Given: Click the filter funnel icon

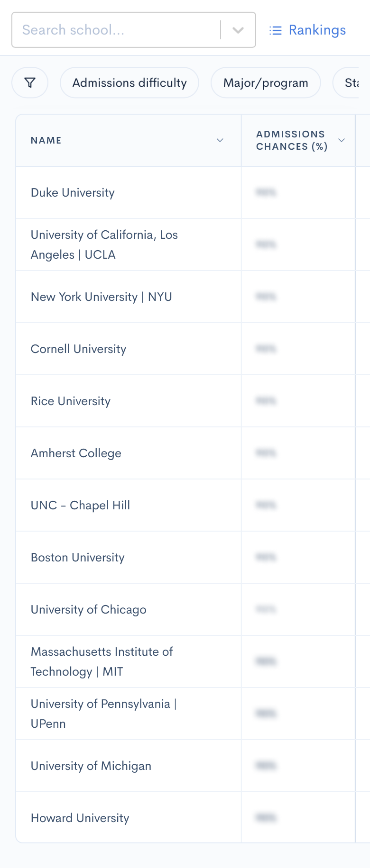Looking at the screenshot, I should click(30, 83).
